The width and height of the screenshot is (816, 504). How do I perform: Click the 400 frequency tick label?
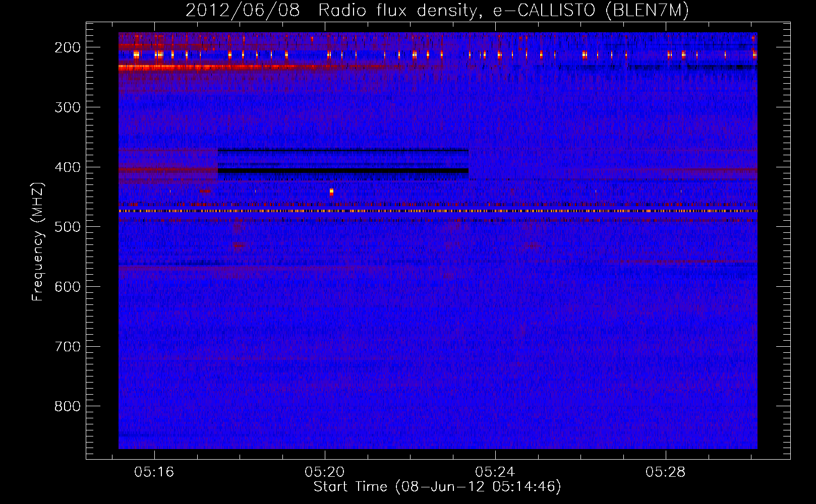click(68, 167)
